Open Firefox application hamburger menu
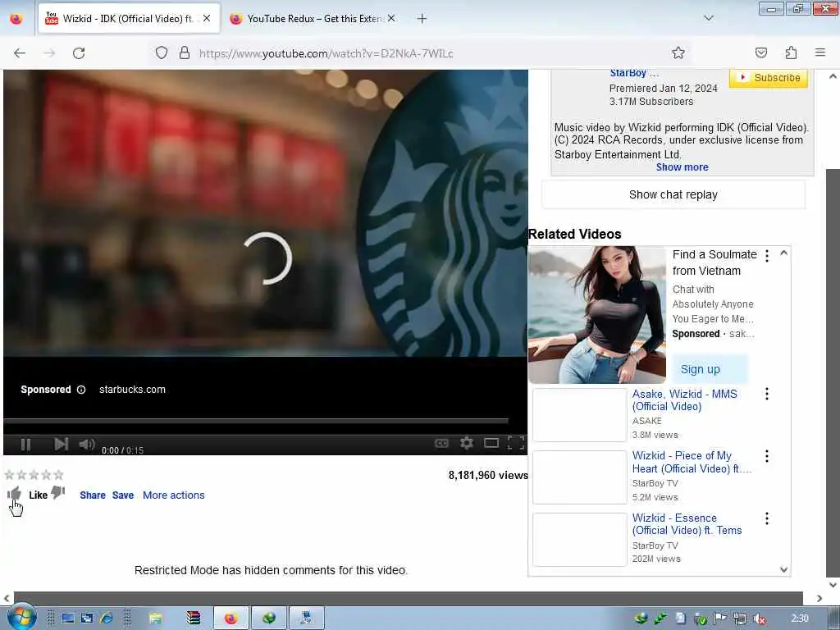This screenshot has height=630, width=840. [820, 52]
